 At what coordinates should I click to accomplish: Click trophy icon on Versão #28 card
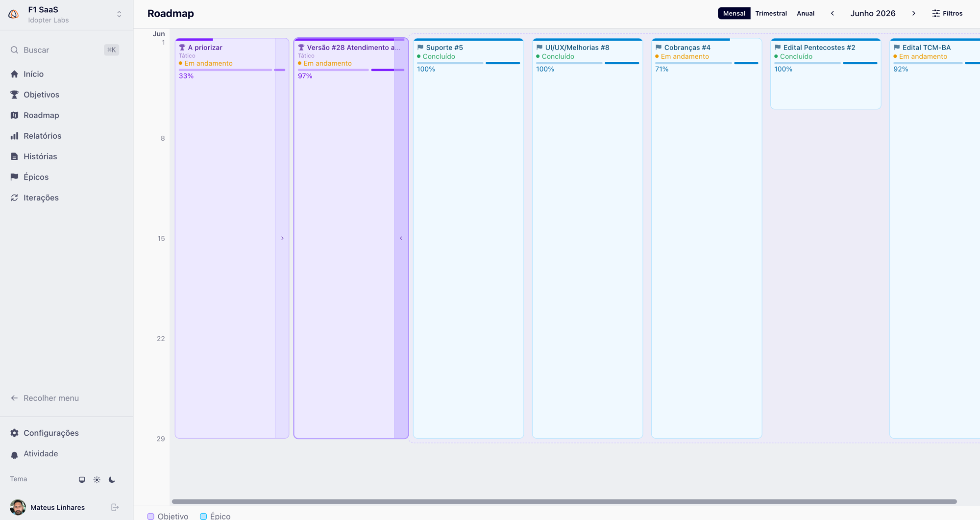click(x=301, y=48)
